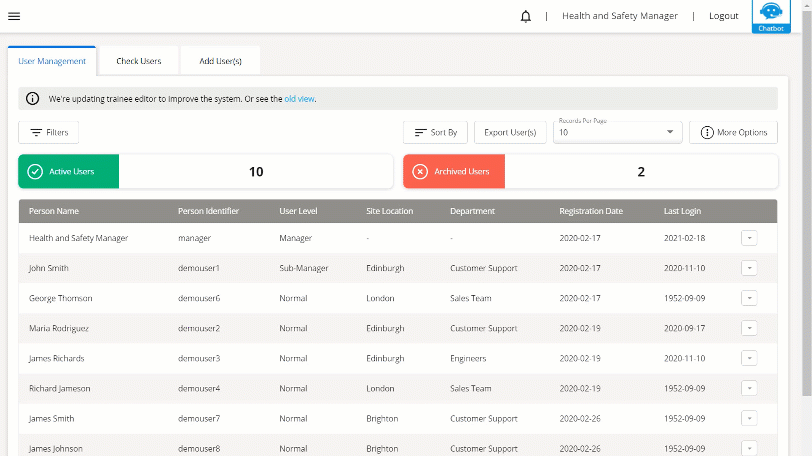Viewport: 812px width, 456px height.
Task: Click the notification bell icon
Action: tap(526, 16)
